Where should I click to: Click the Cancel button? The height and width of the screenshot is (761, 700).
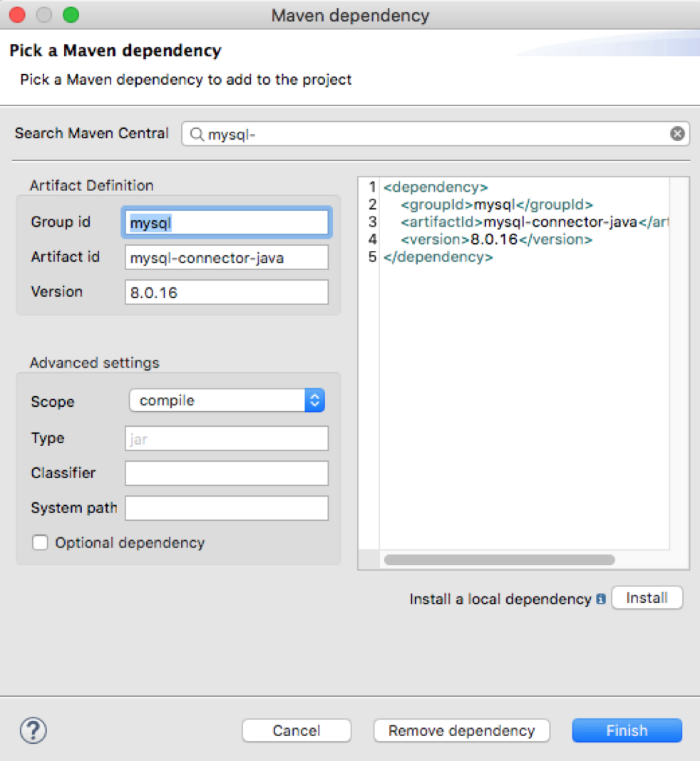coord(297,730)
